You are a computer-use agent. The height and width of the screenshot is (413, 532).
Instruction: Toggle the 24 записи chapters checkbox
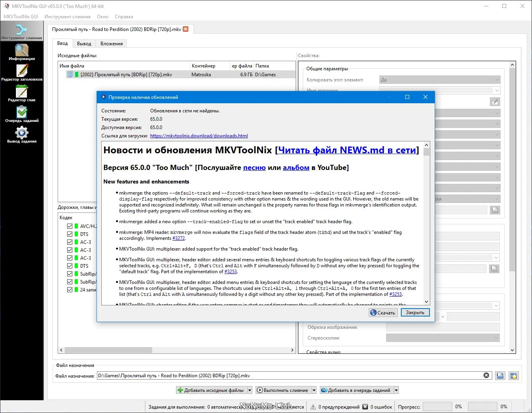click(70, 289)
